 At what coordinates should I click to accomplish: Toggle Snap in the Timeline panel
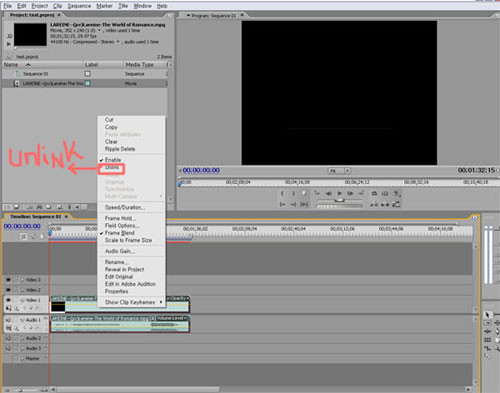[23, 236]
